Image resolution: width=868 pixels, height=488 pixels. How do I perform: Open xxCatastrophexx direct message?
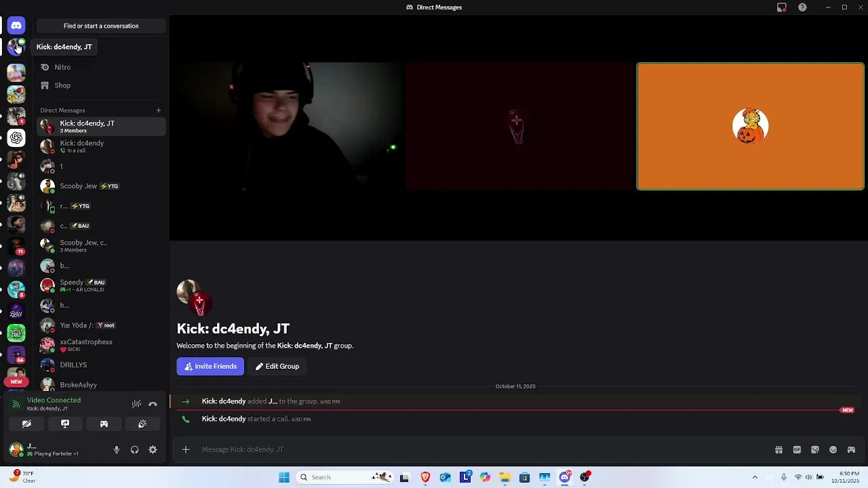point(101,345)
